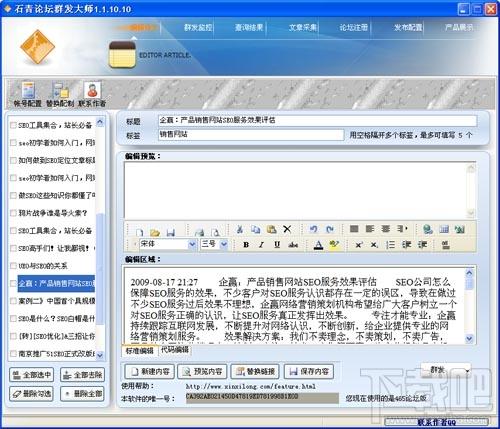Click the 替换链接 button
The width and height of the screenshot is (500, 429).
coord(255,371)
